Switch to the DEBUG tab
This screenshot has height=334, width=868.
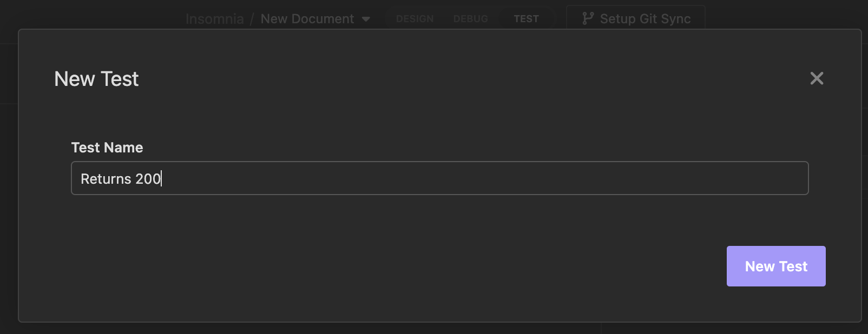point(470,19)
